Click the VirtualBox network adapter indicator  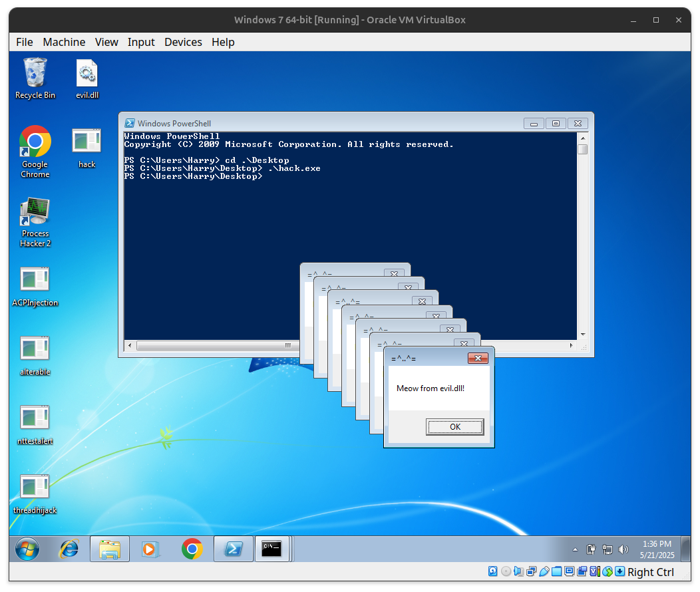coord(531,571)
